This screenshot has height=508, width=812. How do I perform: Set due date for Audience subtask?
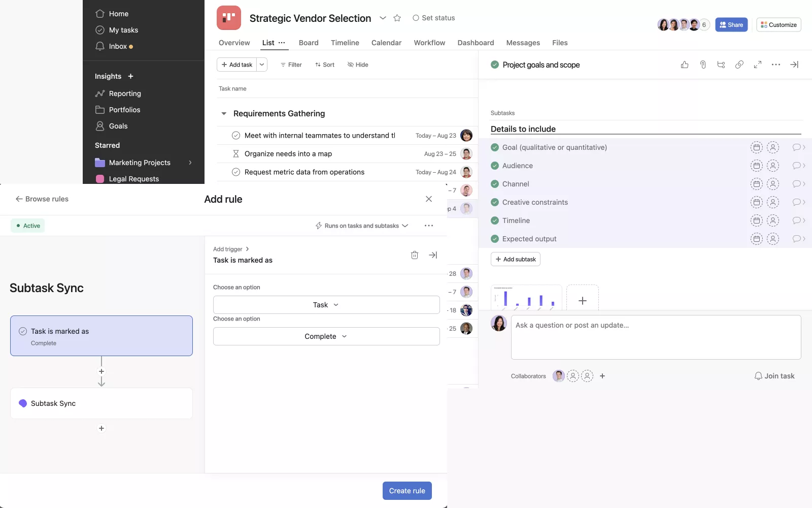point(756,166)
